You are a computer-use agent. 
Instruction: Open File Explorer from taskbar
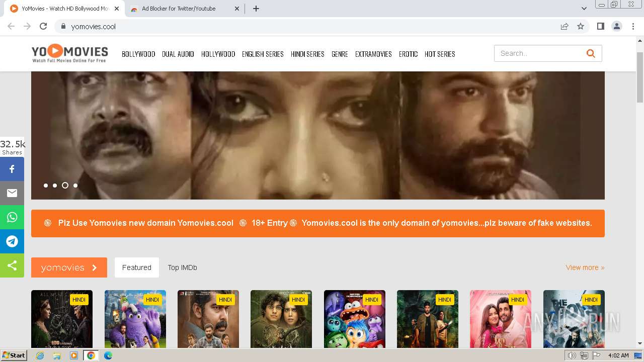[57, 355]
